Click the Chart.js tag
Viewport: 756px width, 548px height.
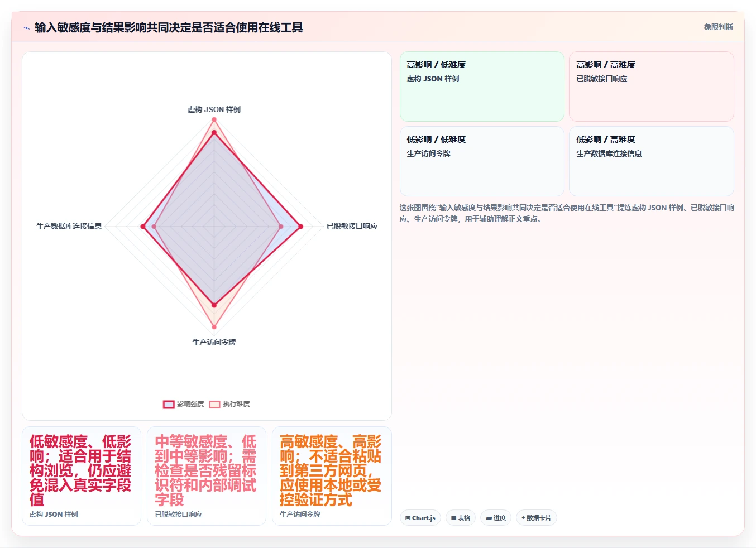420,518
